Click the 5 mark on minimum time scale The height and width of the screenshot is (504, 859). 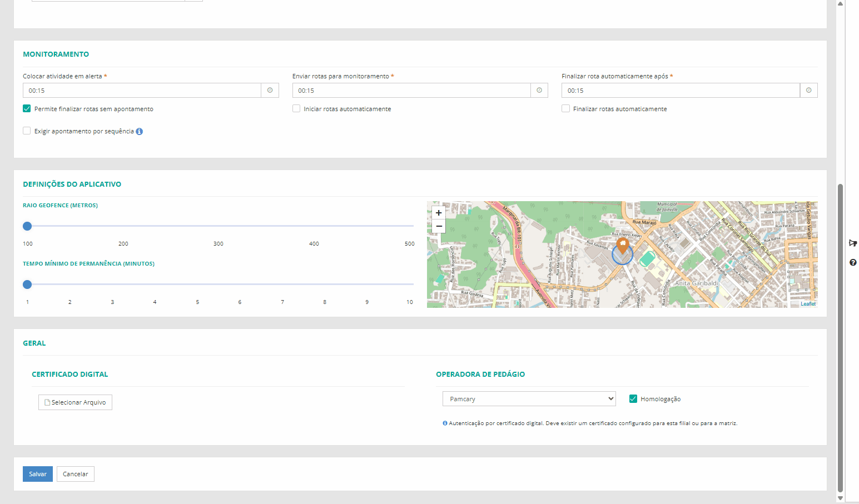[x=197, y=302]
